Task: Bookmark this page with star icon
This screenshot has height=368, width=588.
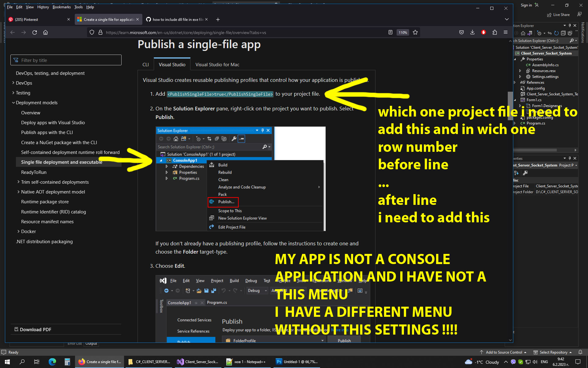Action: [415, 33]
